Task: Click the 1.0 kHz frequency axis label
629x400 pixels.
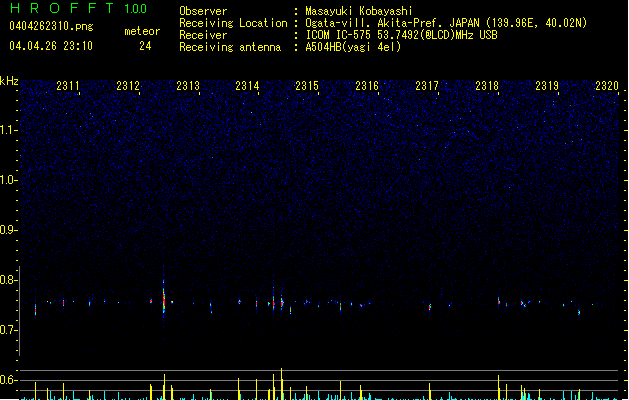Action: (9, 180)
